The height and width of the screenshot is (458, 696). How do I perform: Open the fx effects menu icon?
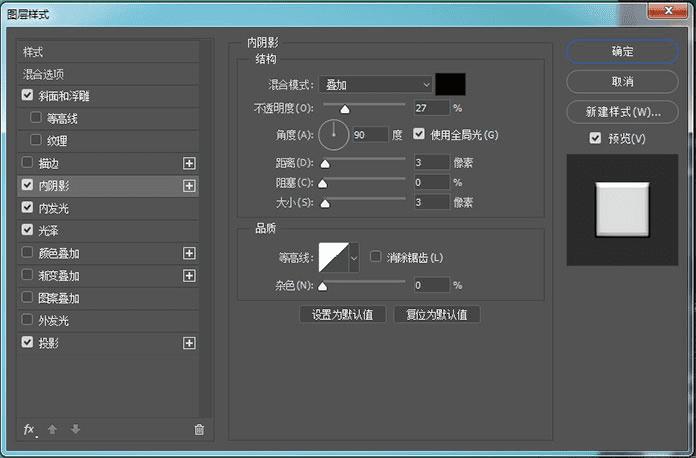pos(30,430)
